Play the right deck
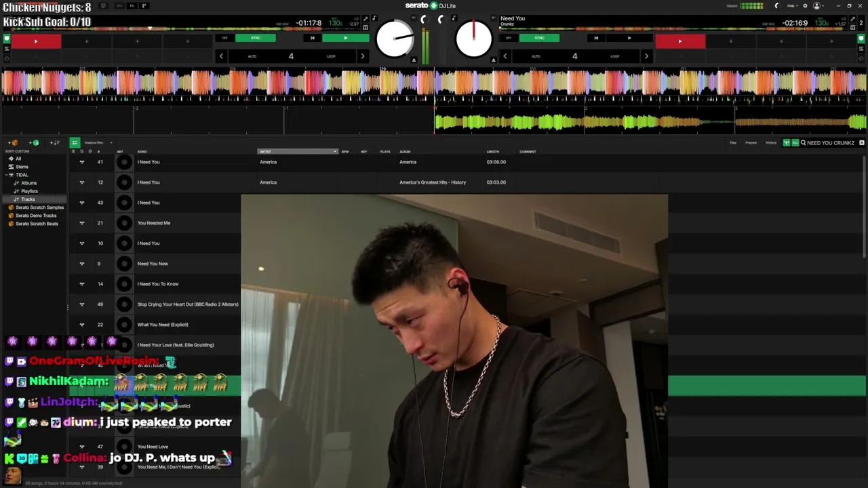 [629, 38]
